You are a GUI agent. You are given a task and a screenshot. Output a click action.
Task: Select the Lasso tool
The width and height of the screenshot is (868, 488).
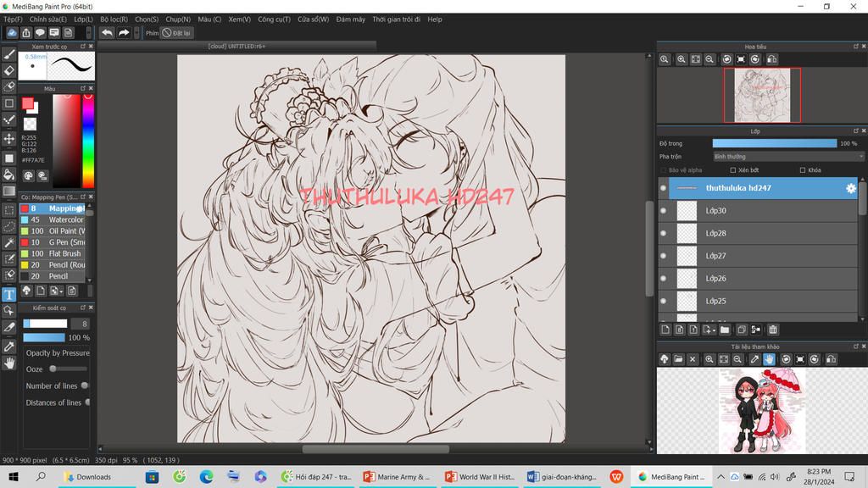pyautogui.click(x=8, y=226)
